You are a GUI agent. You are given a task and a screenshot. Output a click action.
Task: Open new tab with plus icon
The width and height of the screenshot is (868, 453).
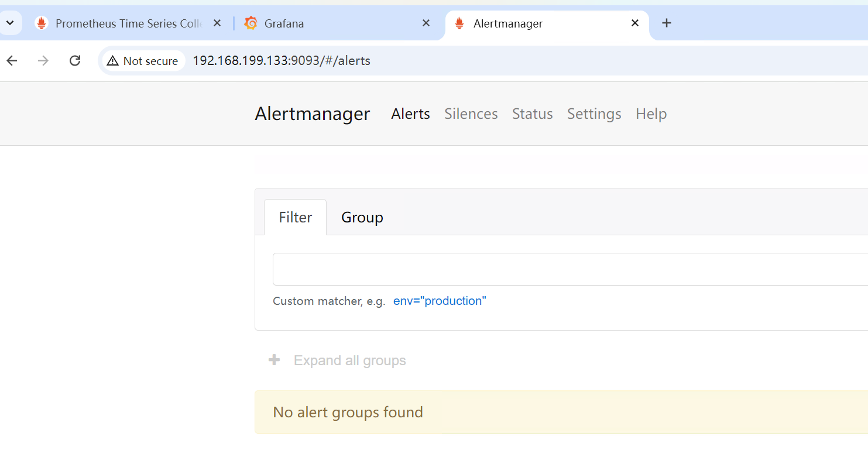click(x=666, y=23)
